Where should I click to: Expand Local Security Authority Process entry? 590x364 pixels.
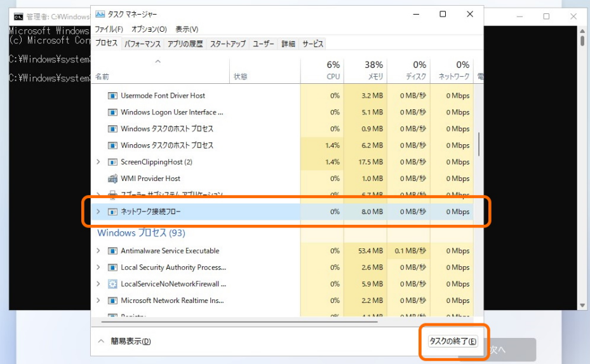[x=98, y=267]
